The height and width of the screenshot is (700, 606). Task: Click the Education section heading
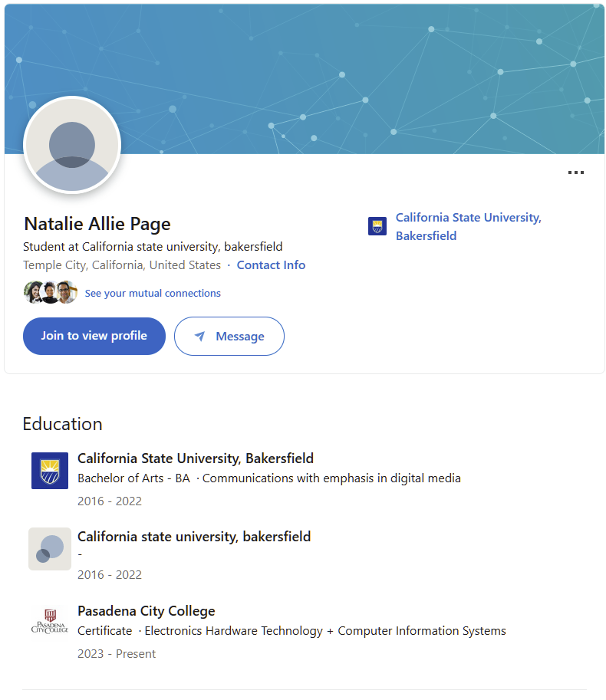point(62,424)
